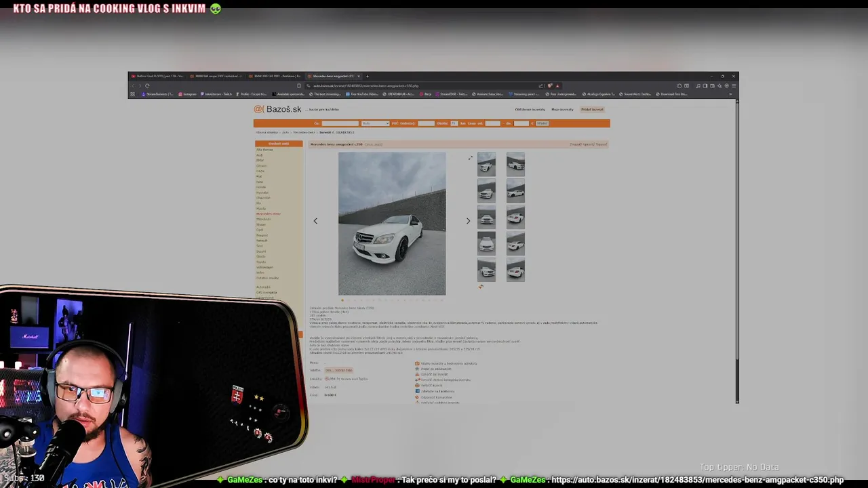868x488 pixels.
Task: Open the Bazoš.sk logo home link
Action: (x=278, y=109)
